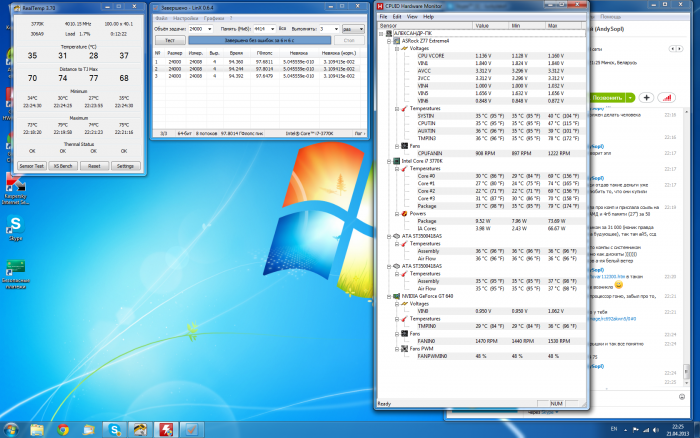Screen dimensions: 700x438
Task: Open the arrow next to Позвонить button
Action: [630, 98]
